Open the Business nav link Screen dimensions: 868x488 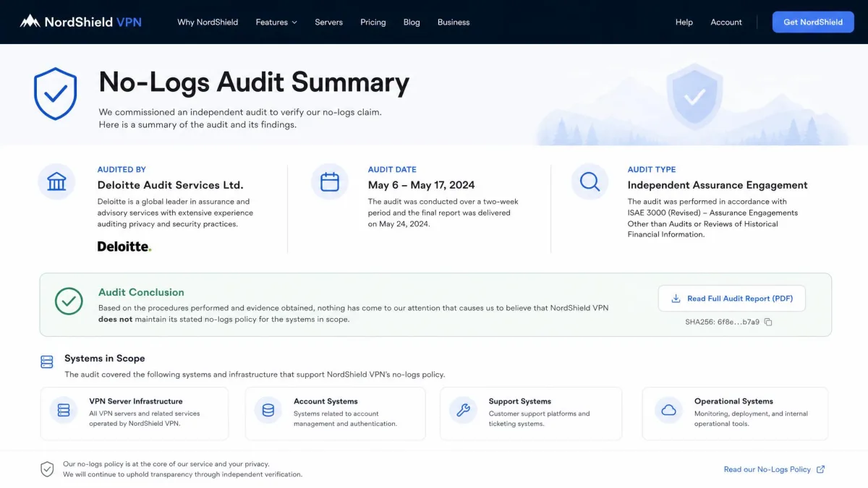pos(454,22)
